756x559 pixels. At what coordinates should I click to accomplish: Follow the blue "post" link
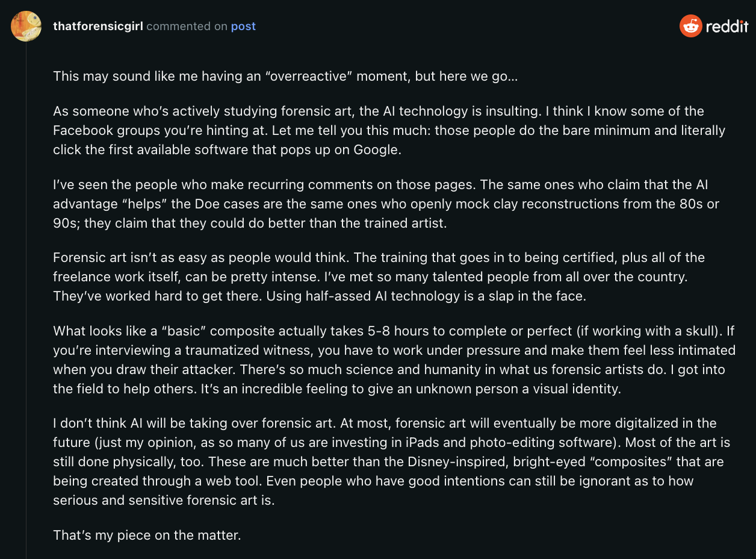tap(243, 27)
